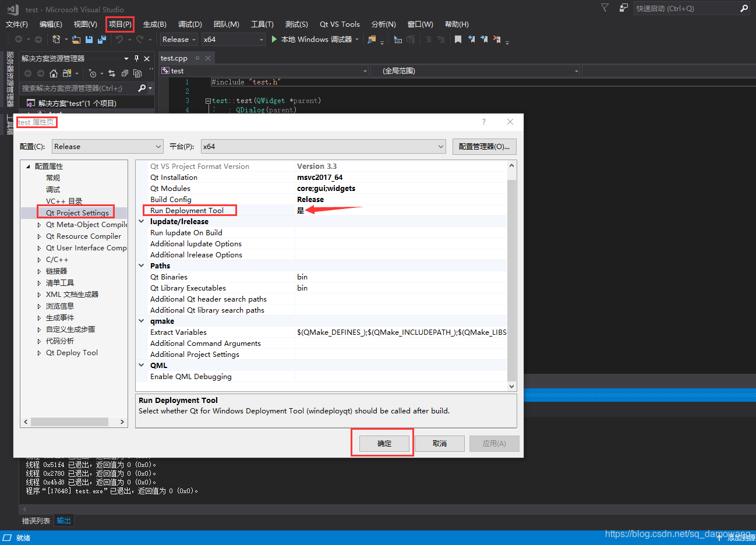Switch to the 输出 tab
Image resolution: width=756 pixels, height=545 pixels.
point(64,521)
